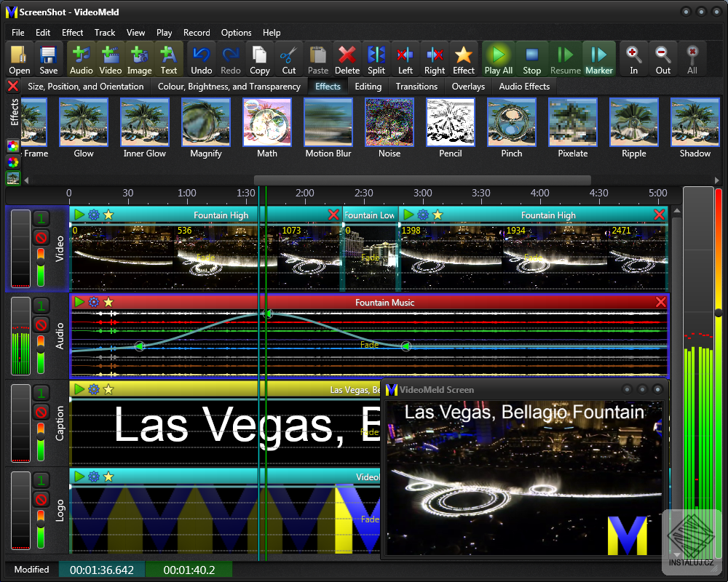This screenshot has width=728, height=582.
Task: Click the Delete red X toolbar icon
Action: (347, 59)
